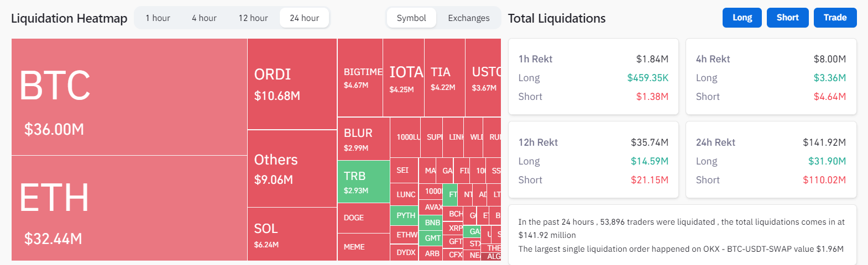Select the IOTA $4.25M tile

click(x=404, y=77)
